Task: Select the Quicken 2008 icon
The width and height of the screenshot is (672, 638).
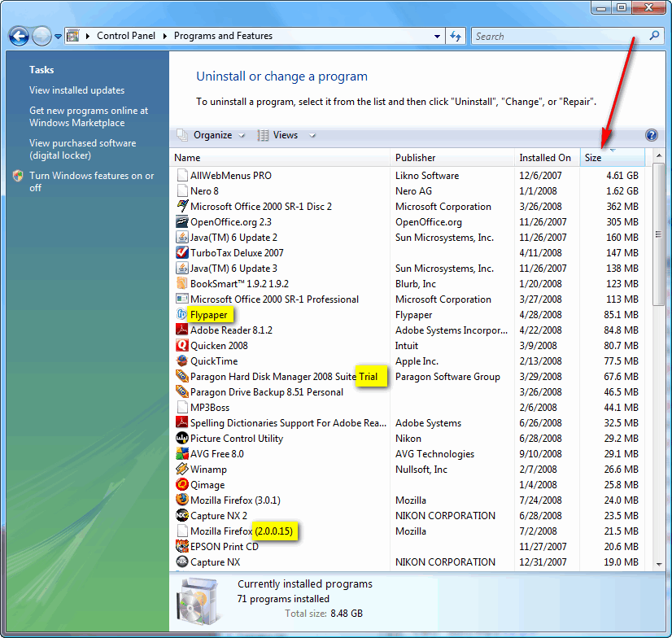Action: point(182,345)
